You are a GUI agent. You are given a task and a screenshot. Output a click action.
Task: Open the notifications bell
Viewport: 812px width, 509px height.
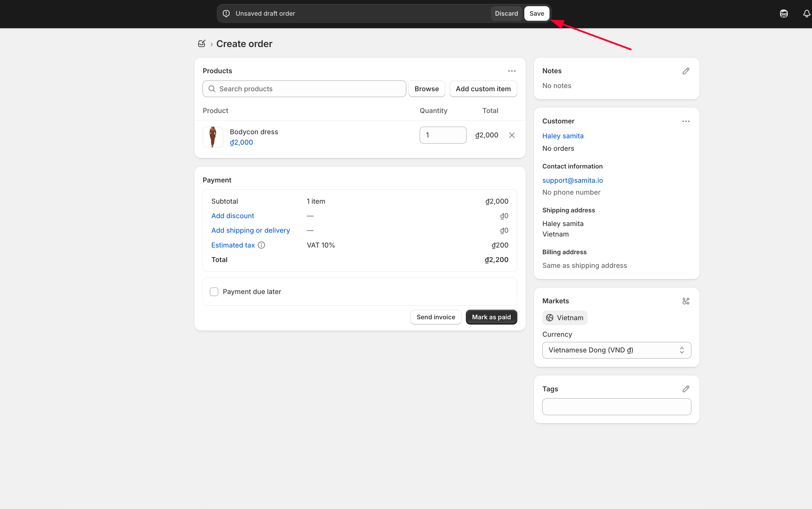[x=806, y=13]
